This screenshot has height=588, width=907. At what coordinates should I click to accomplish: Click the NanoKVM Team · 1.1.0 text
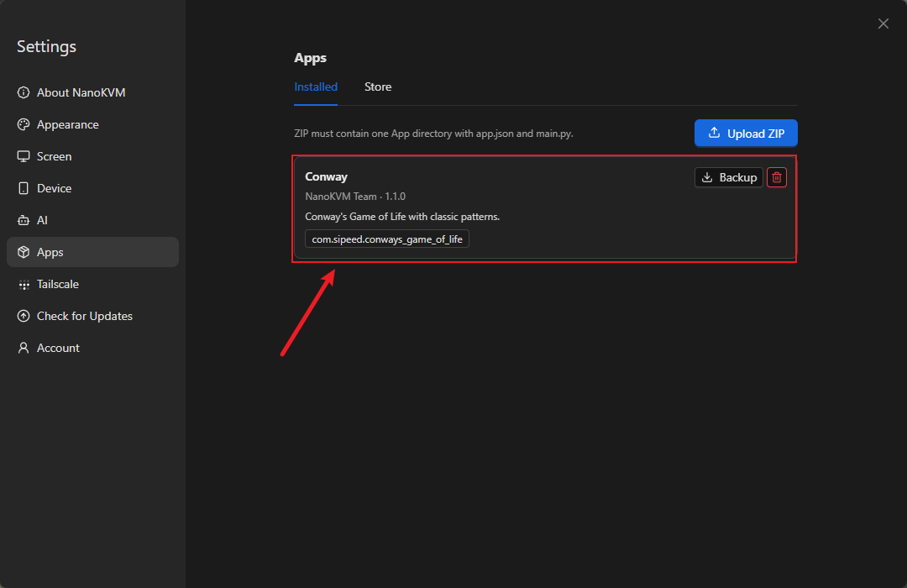355,197
